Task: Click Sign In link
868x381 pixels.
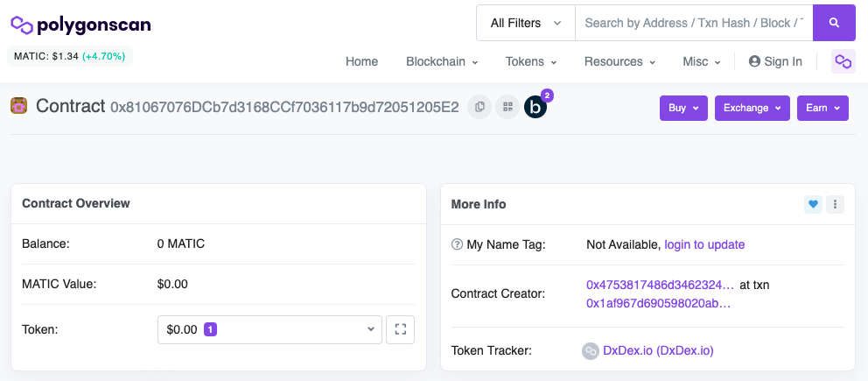Action: 775,62
